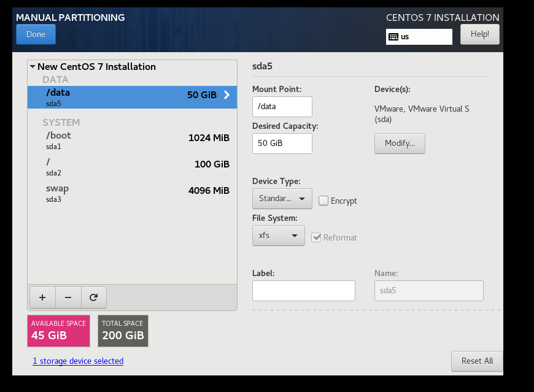Screen dimensions: 534x392
Task: Click the AVAILABLE SPACE 45 GiB box
Action: tap(58, 331)
